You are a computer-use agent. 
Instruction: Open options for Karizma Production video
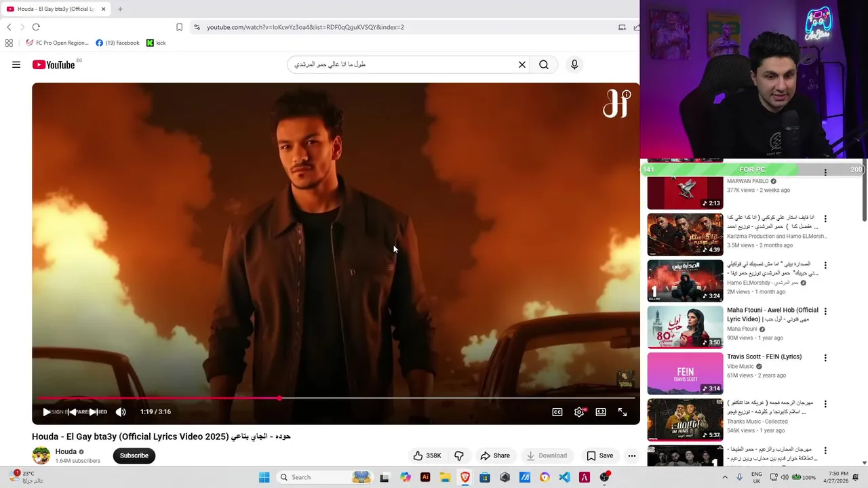(825, 219)
